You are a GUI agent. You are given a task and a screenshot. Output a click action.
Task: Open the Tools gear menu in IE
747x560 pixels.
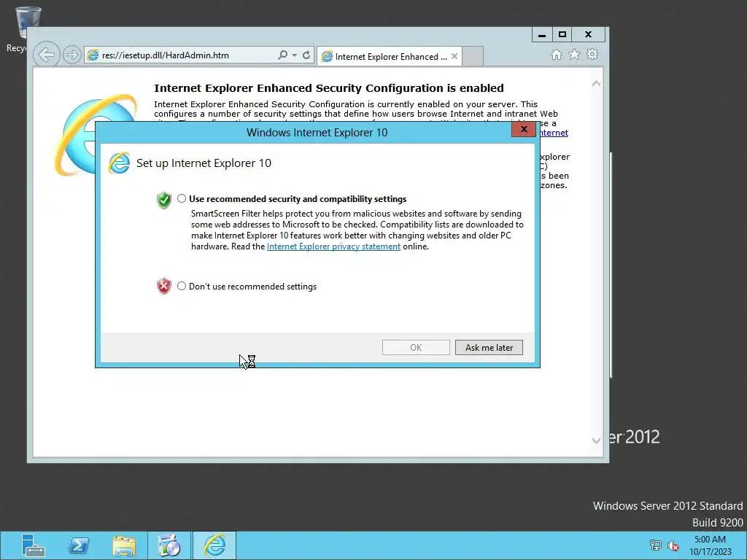(x=592, y=54)
